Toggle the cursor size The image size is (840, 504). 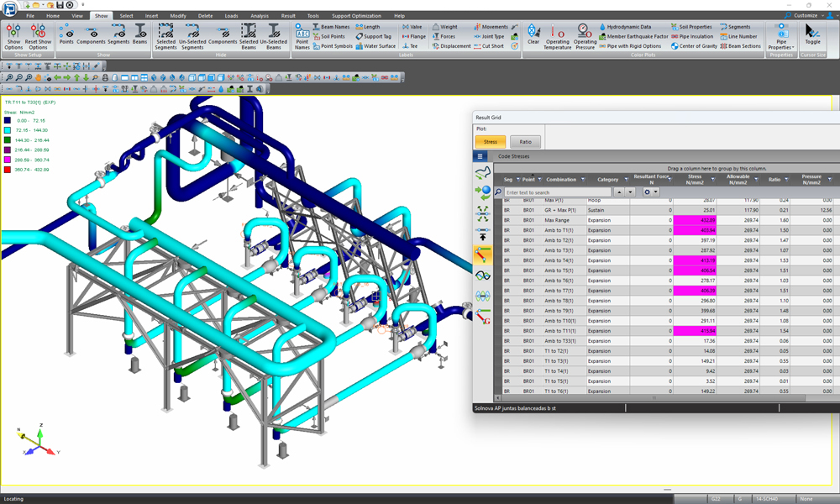click(812, 34)
